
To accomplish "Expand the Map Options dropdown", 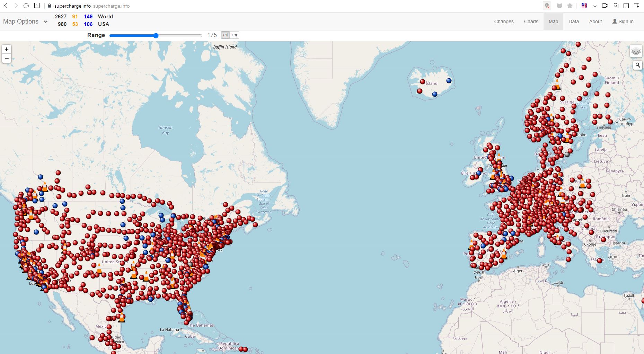I will 25,21.
